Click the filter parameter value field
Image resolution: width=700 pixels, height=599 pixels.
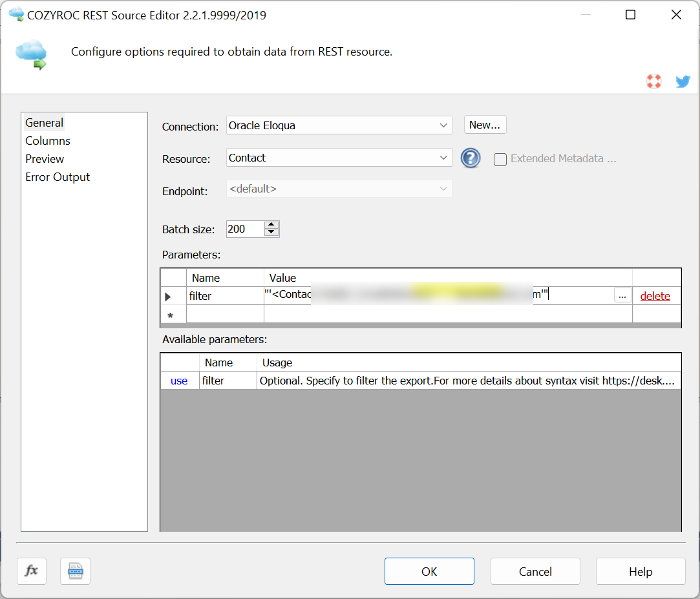pos(440,295)
